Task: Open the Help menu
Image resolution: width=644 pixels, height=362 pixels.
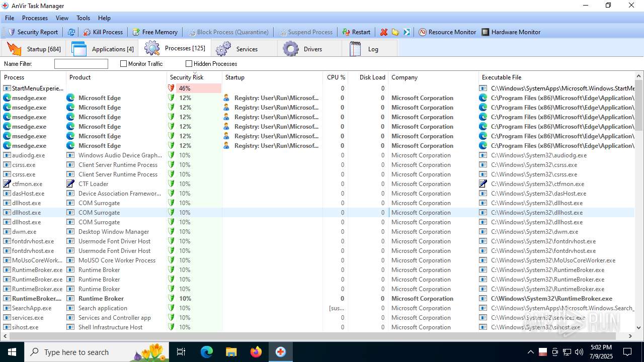Action: click(104, 18)
